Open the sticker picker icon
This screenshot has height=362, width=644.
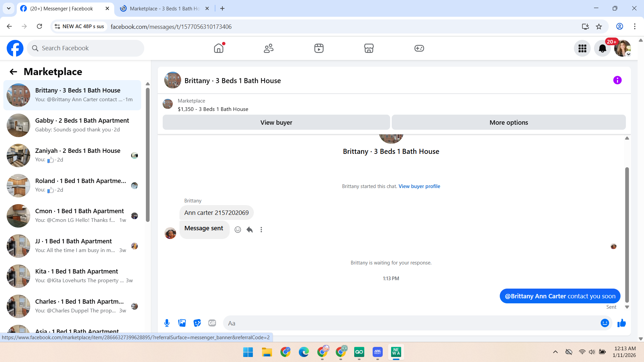(x=197, y=323)
